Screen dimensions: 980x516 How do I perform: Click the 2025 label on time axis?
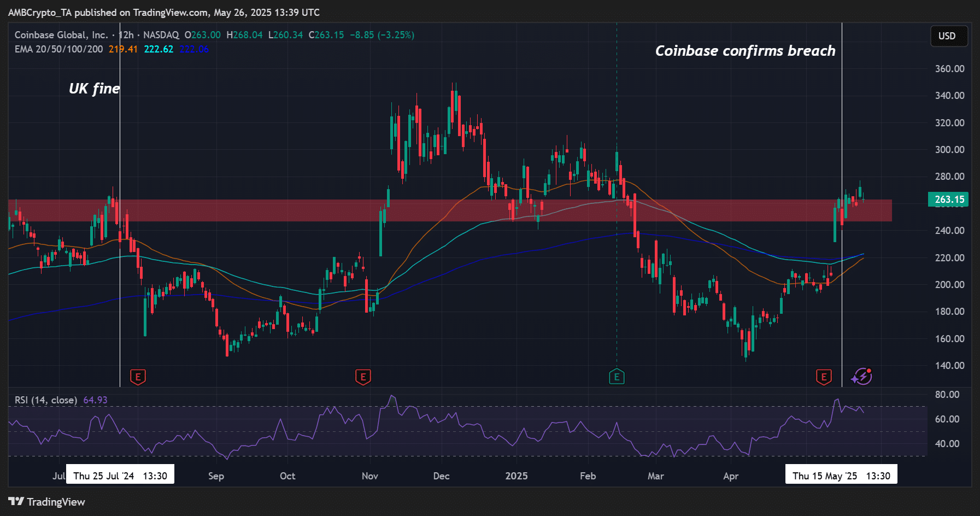click(x=517, y=476)
